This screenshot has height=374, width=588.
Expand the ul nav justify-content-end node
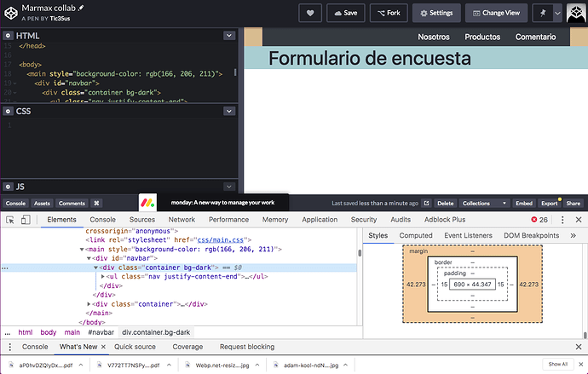103,277
